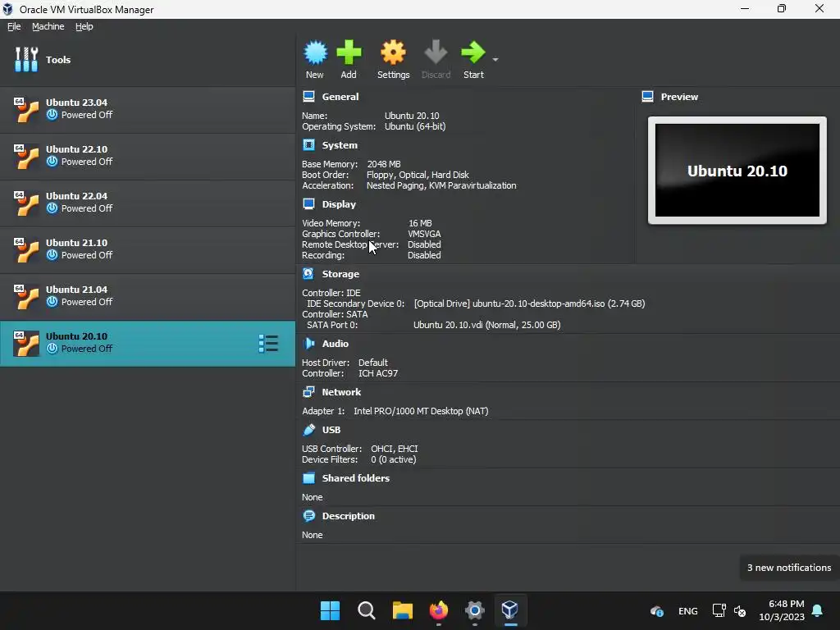Click the Discard toolbar icon
Screen dimensions: 840x630
point(436,52)
